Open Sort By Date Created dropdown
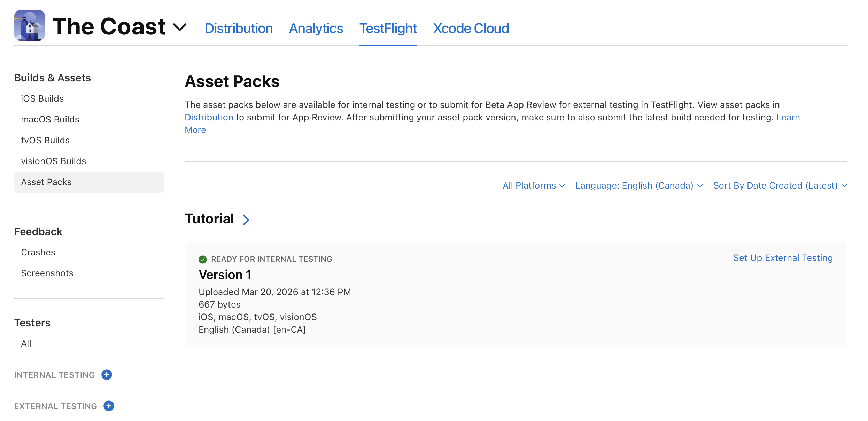 click(780, 185)
